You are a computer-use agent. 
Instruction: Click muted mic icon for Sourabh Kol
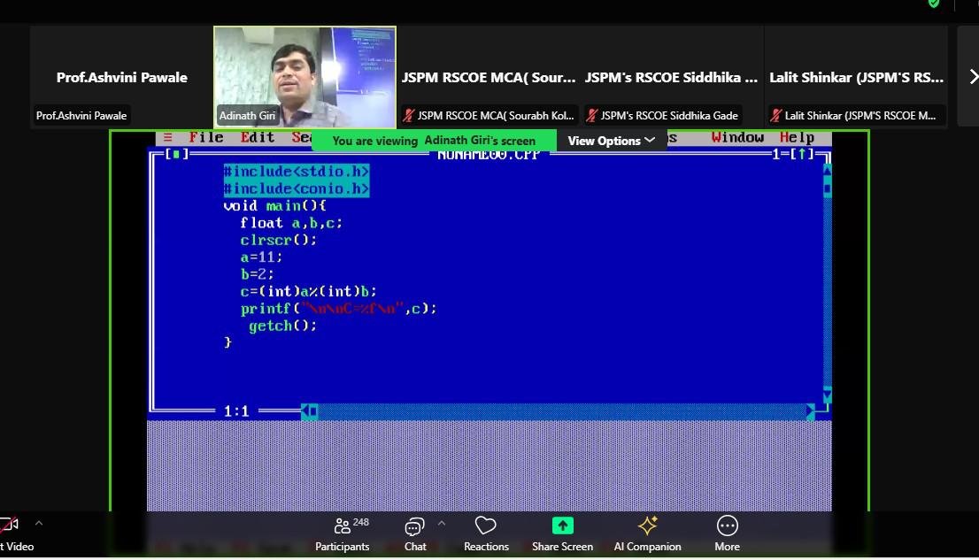pos(409,116)
